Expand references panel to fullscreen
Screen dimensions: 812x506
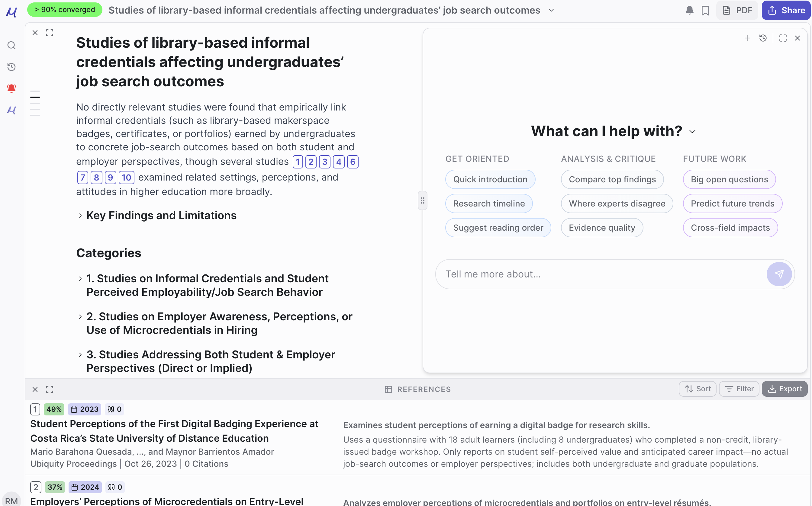pyautogui.click(x=50, y=389)
